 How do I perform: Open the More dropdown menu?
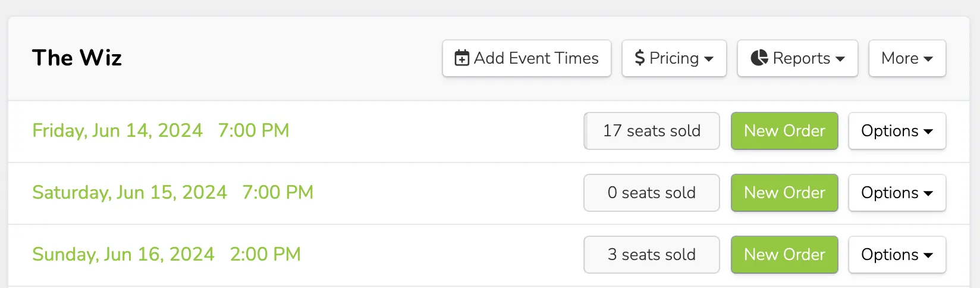coord(907,58)
